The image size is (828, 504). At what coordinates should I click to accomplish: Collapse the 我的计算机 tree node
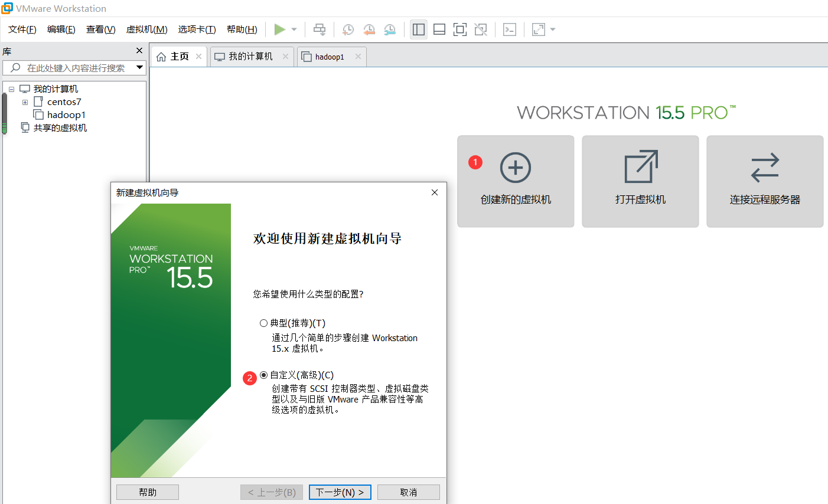[x=11, y=89]
